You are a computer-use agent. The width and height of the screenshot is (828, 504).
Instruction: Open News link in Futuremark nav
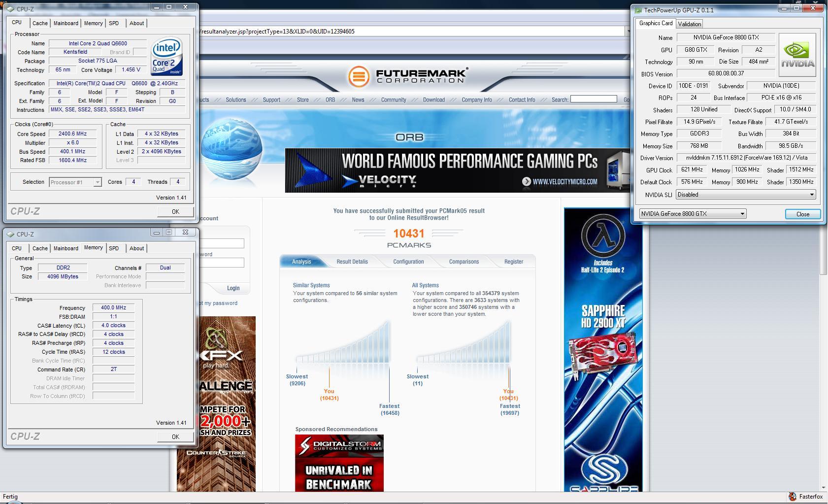[358, 100]
